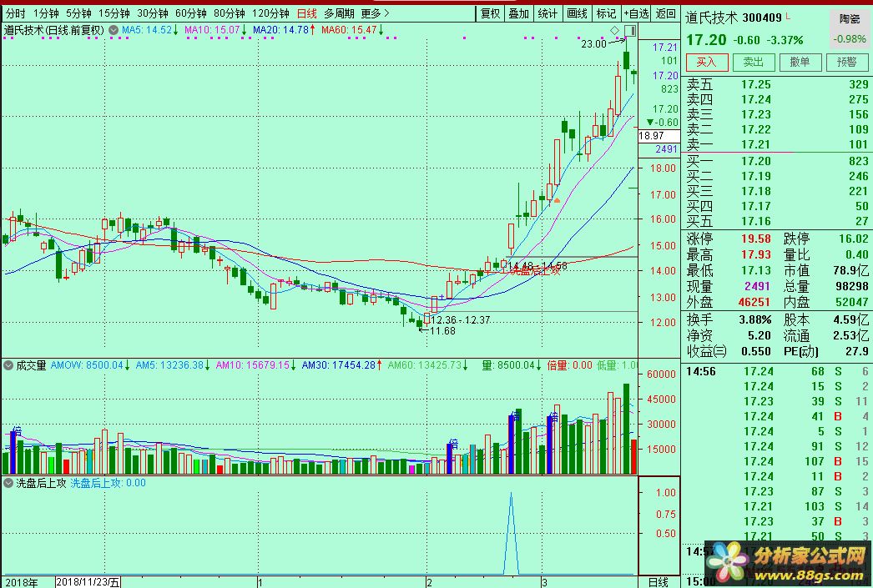
Task: Switch to the 分时 intraday view
Action: (16, 13)
